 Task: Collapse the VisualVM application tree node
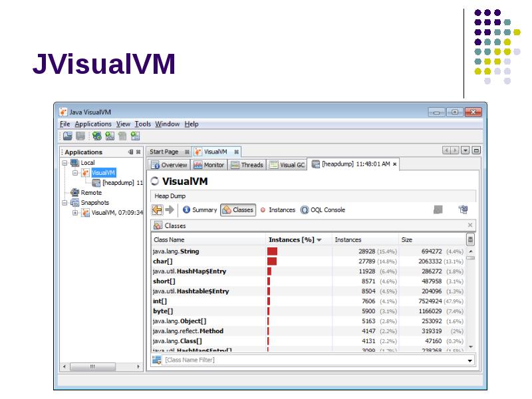pyautogui.click(x=75, y=173)
